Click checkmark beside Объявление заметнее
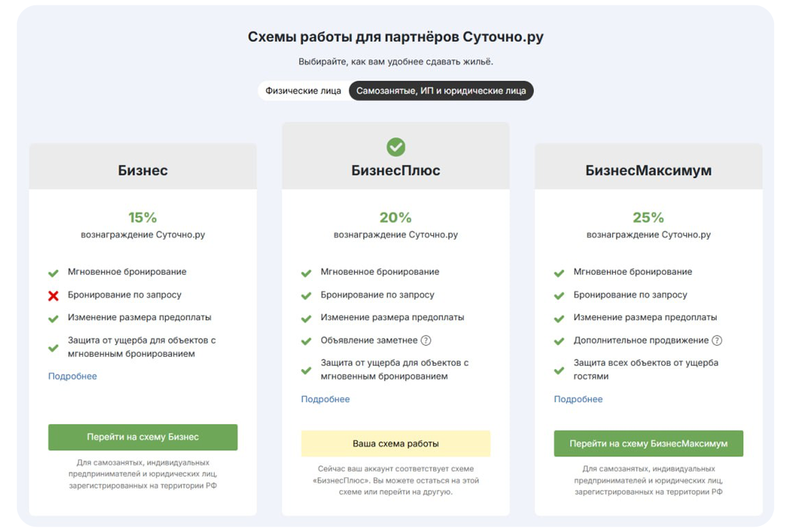The width and height of the screenshot is (791, 532). [x=306, y=341]
